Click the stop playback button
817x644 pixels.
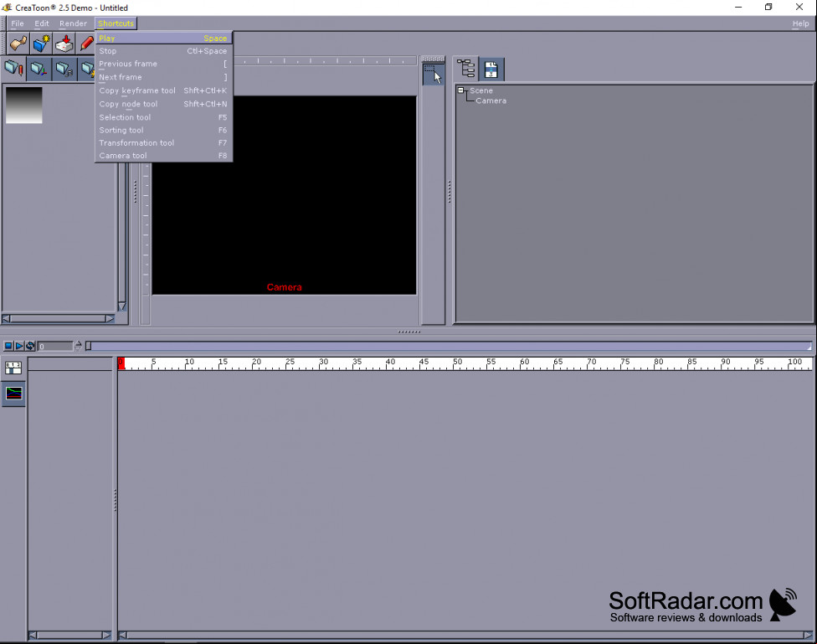click(8, 346)
